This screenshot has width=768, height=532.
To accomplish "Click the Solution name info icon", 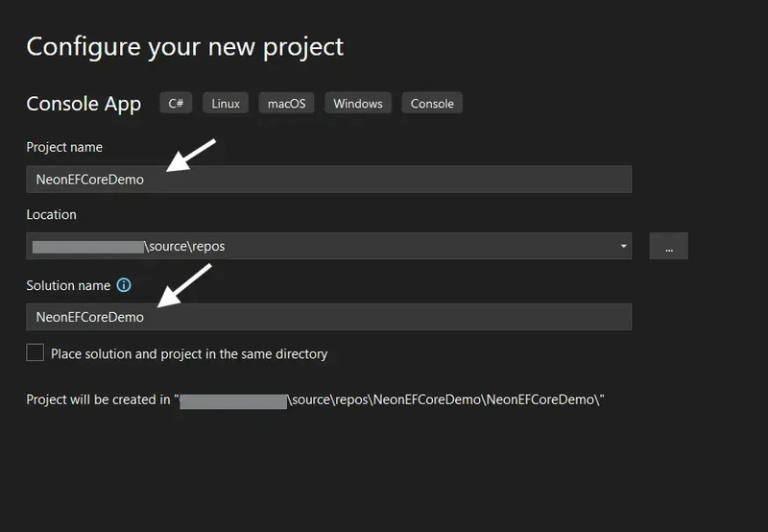I will (x=124, y=285).
